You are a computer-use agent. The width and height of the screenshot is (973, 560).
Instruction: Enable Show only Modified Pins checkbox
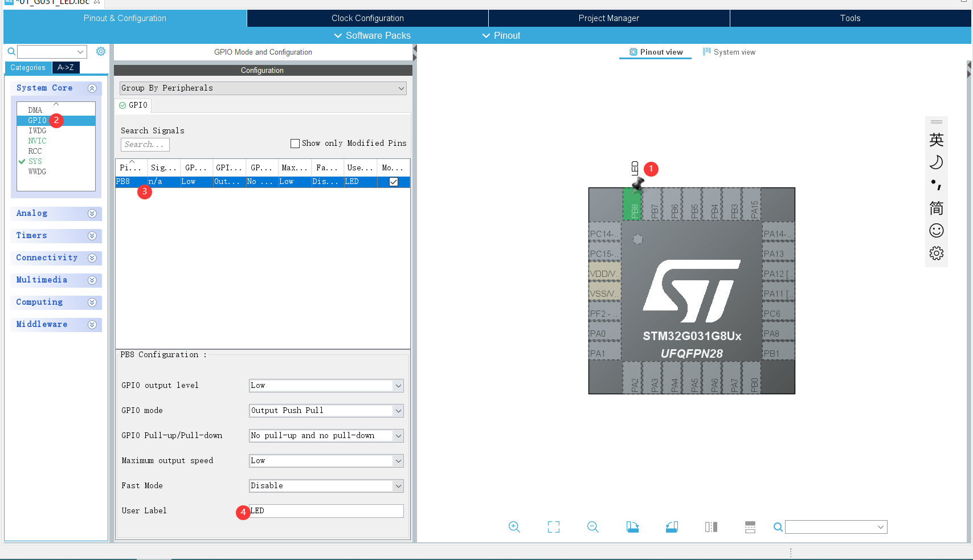click(295, 144)
